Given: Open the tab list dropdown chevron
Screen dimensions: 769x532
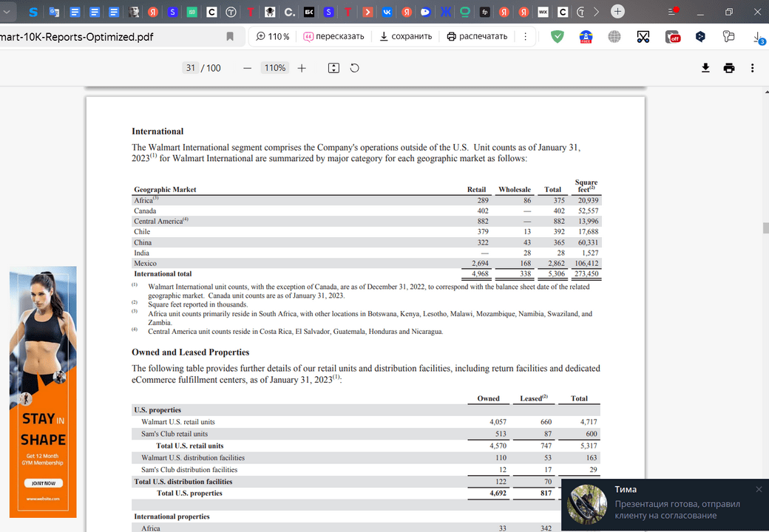Looking at the screenshot, I should pyautogui.click(x=7, y=12).
